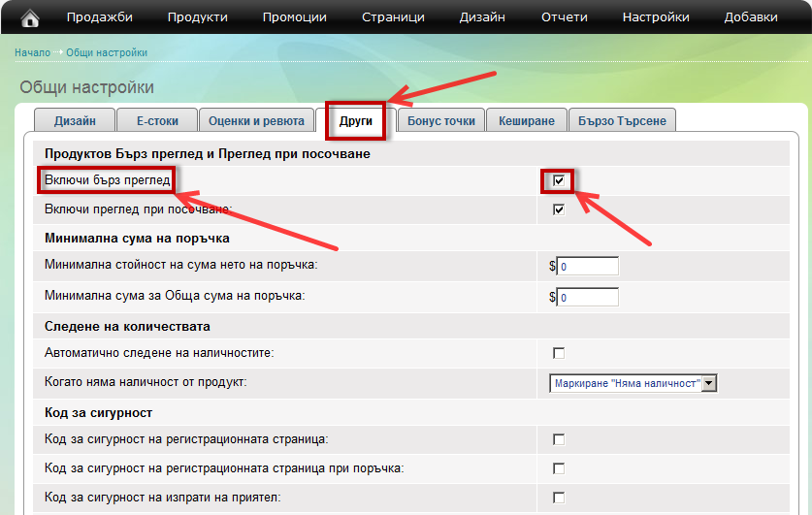Switch to the Е-стоки tab

156,121
